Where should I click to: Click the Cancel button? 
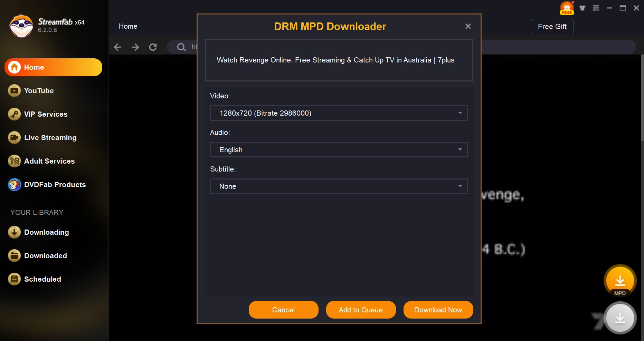[284, 310]
